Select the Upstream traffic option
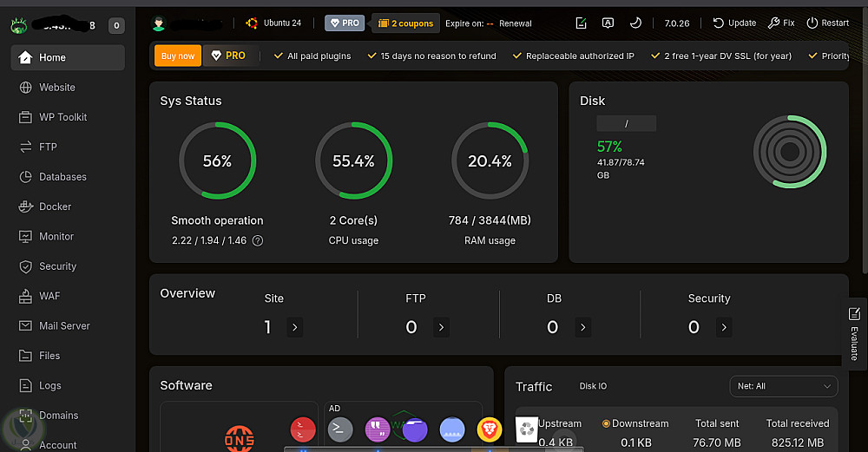 (559, 423)
